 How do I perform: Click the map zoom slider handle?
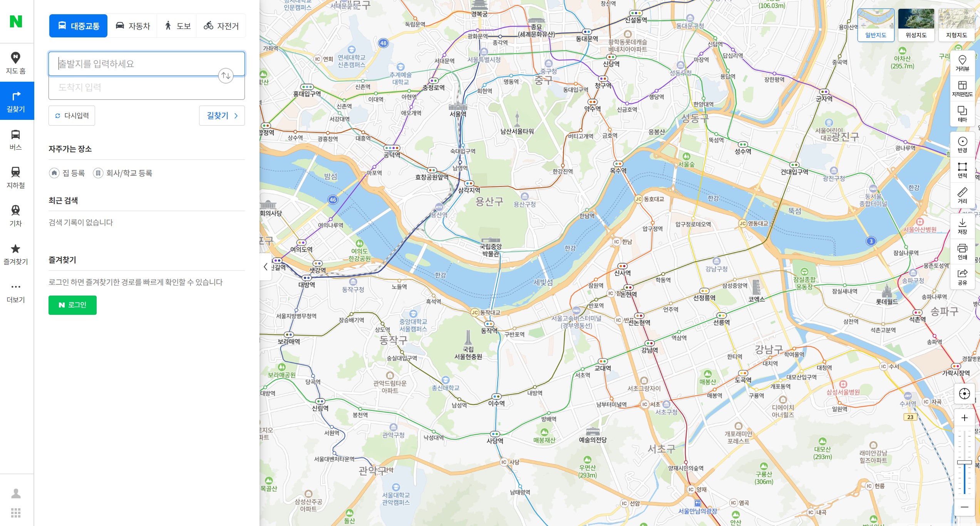pyautogui.click(x=964, y=462)
